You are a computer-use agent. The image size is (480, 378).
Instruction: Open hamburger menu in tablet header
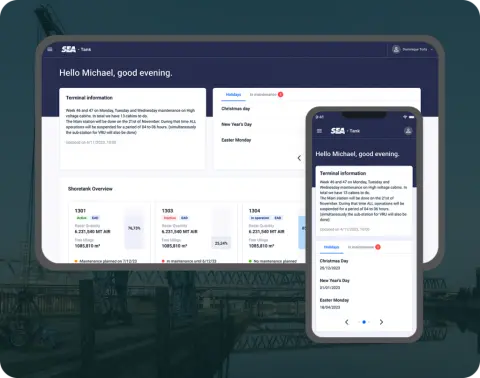click(x=50, y=49)
